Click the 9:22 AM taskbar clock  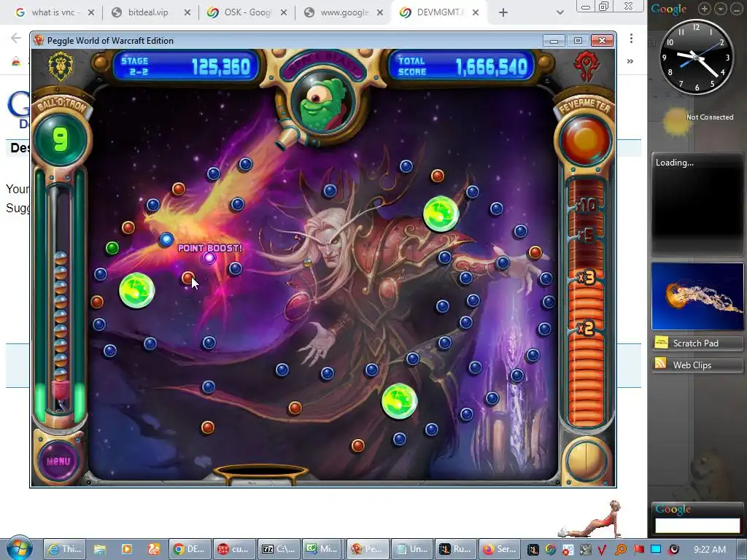click(710, 550)
